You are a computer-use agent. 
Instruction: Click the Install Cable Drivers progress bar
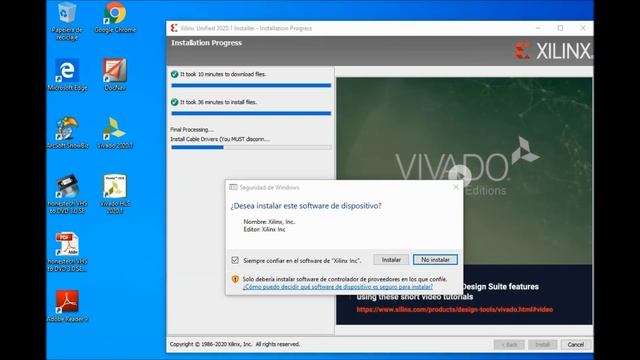tap(251, 147)
